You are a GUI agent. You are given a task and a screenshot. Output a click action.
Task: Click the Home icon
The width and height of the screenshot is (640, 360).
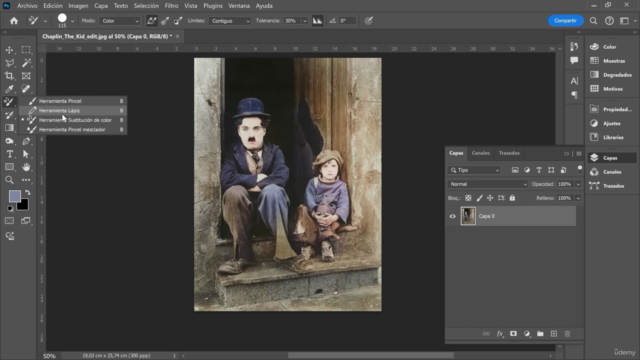tap(14, 21)
